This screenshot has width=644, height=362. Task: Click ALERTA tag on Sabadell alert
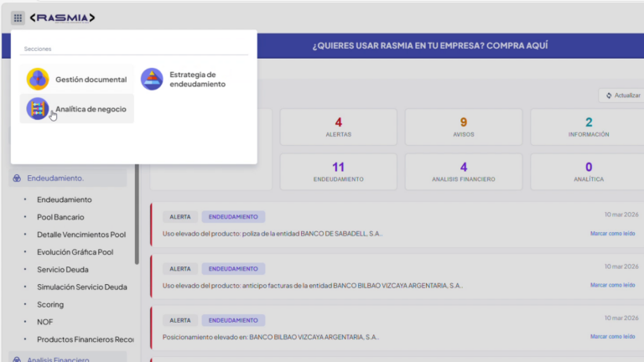click(x=180, y=217)
